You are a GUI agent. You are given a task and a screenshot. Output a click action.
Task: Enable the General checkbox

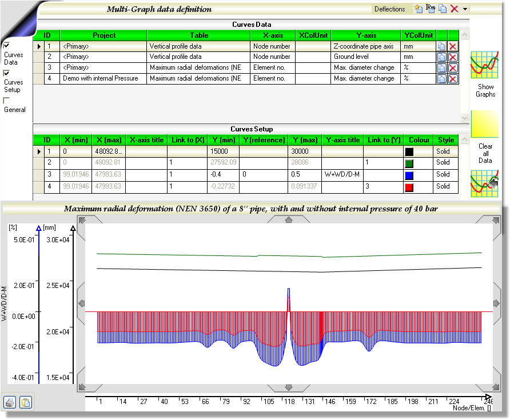tap(7, 101)
